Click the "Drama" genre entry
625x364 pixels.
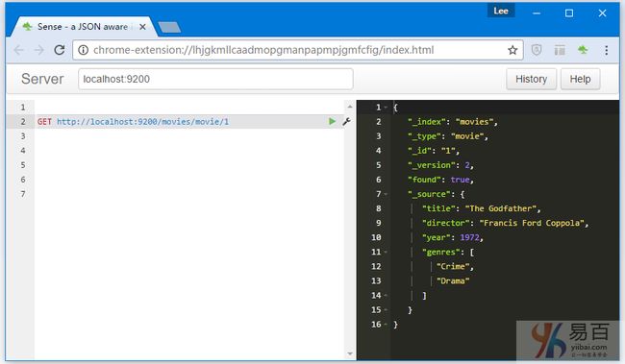(x=453, y=280)
